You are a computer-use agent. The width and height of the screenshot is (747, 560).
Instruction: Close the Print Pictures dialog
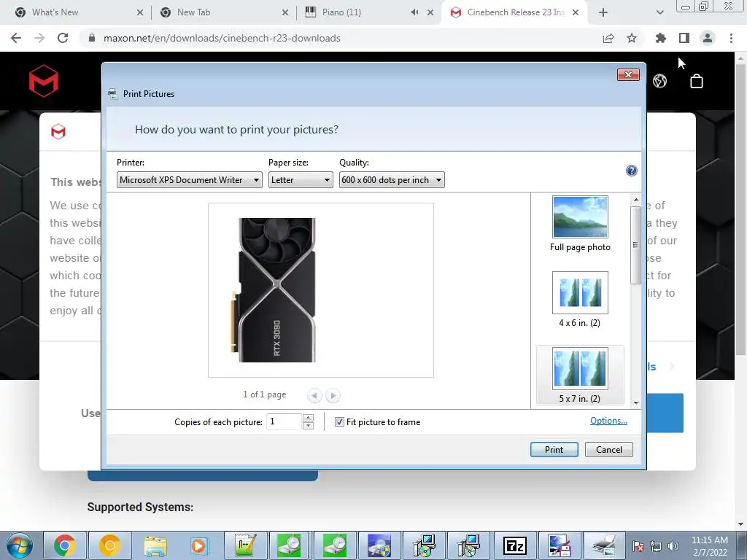[628, 75]
